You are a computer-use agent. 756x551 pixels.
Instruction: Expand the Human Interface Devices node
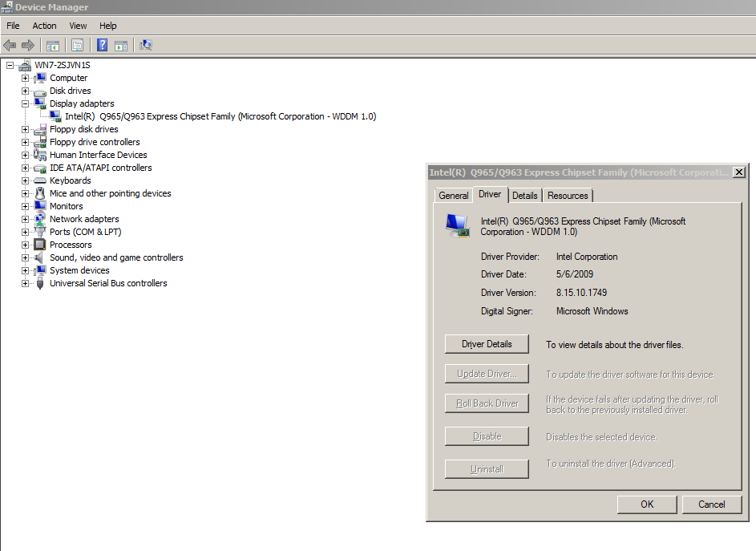click(x=25, y=155)
